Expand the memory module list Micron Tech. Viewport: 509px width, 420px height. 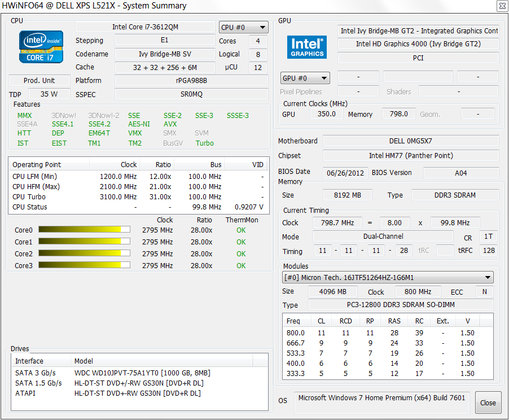click(388, 277)
